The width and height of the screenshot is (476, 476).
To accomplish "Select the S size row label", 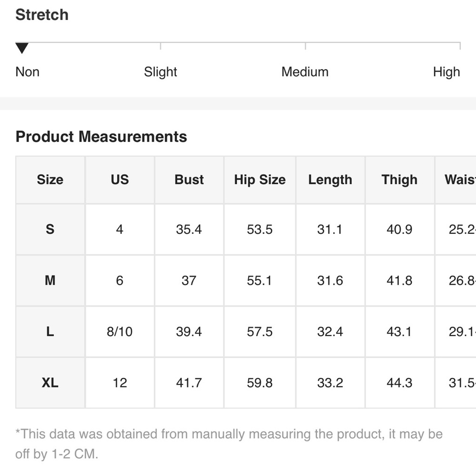I will pyautogui.click(x=50, y=229).
